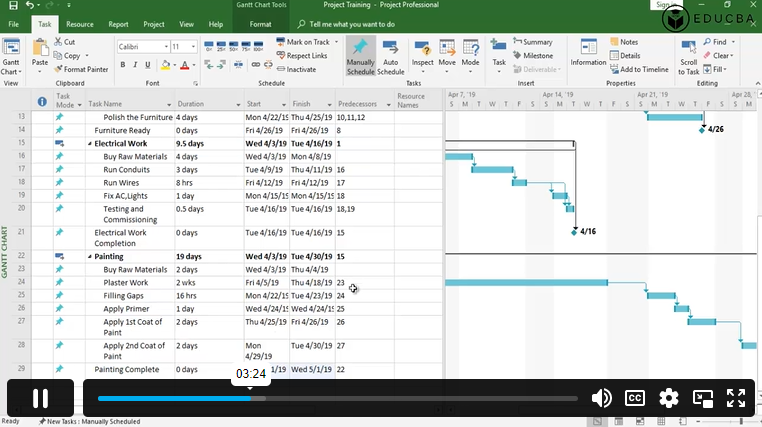This screenshot has height=427, width=762.
Task: Toggle closed captions on the video
Action: (634, 398)
